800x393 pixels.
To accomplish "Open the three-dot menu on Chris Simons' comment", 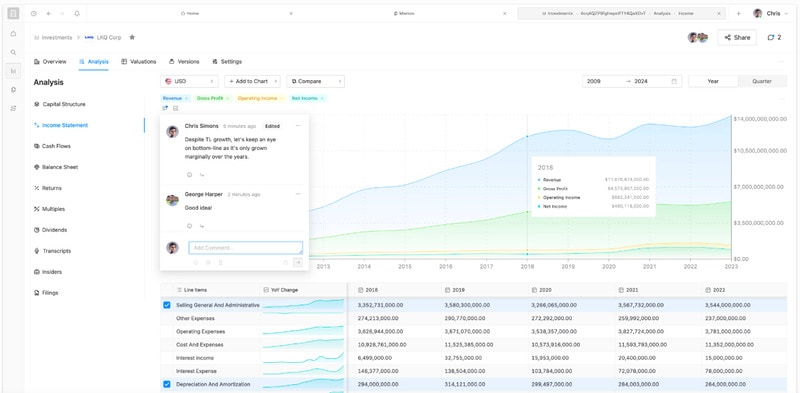I will (298, 126).
